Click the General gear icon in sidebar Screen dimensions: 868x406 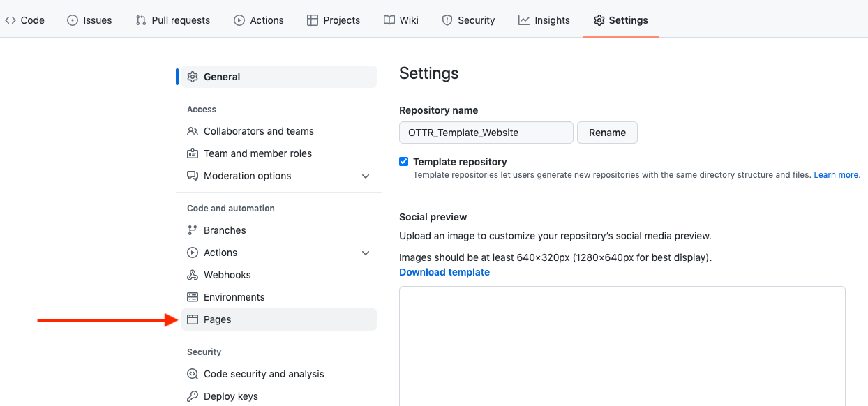(193, 77)
